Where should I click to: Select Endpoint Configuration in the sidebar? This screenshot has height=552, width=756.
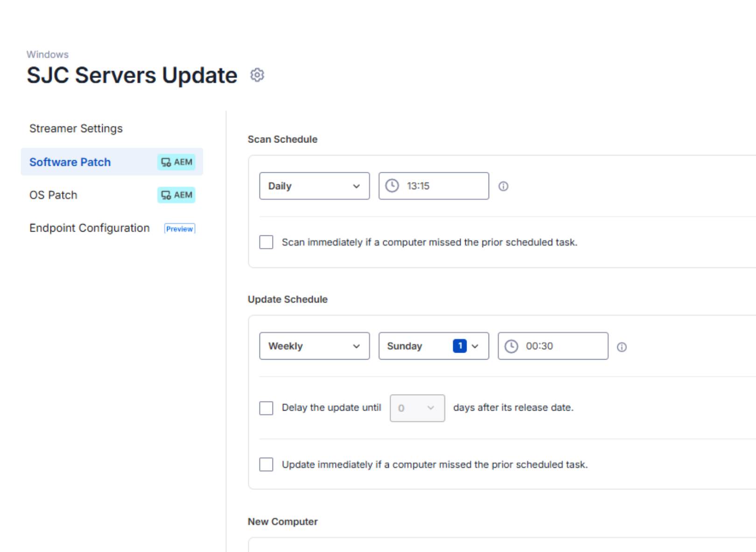click(89, 228)
